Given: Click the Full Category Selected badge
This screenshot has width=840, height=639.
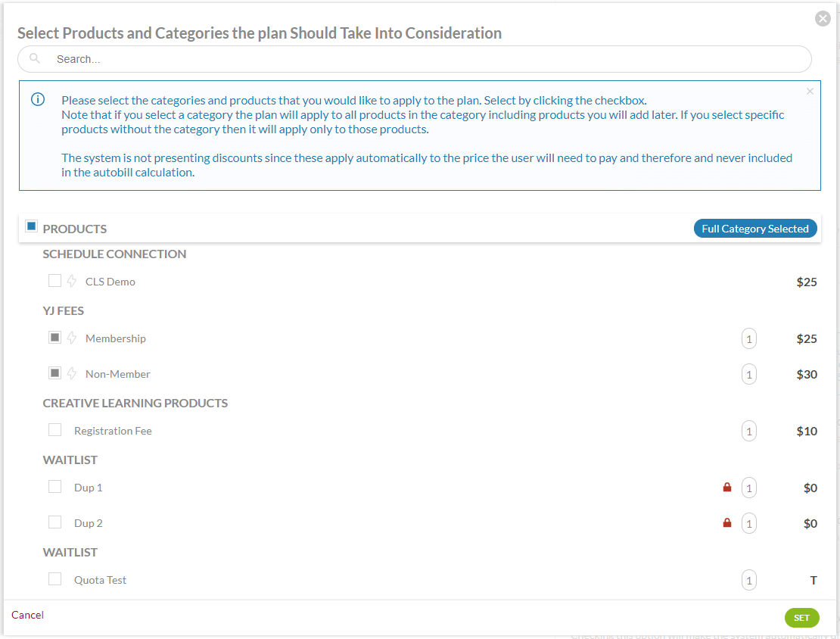Looking at the screenshot, I should [x=754, y=229].
